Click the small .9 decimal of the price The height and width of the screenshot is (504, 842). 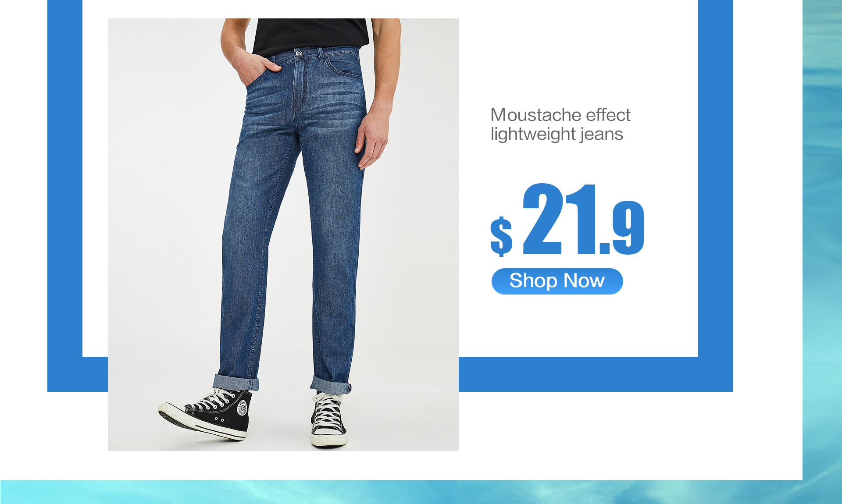coord(622,227)
